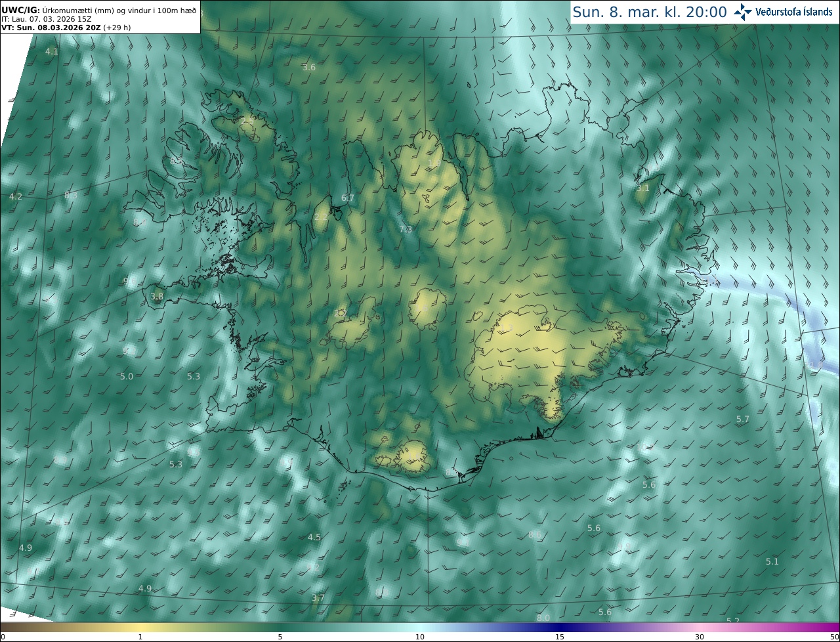
Task: Select the 'UWC/IG: Úrkomumætti (mm)' title line
Action: point(98,10)
